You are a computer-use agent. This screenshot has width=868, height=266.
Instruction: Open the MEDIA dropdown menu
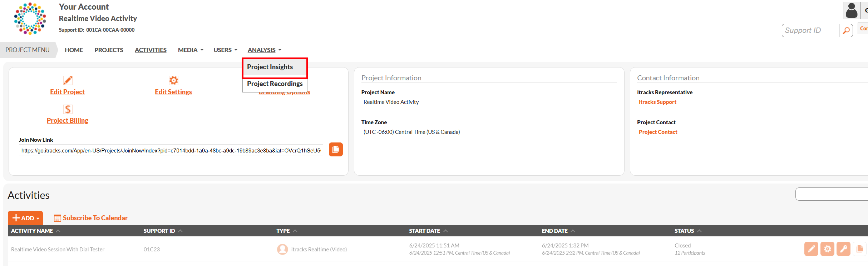click(191, 50)
